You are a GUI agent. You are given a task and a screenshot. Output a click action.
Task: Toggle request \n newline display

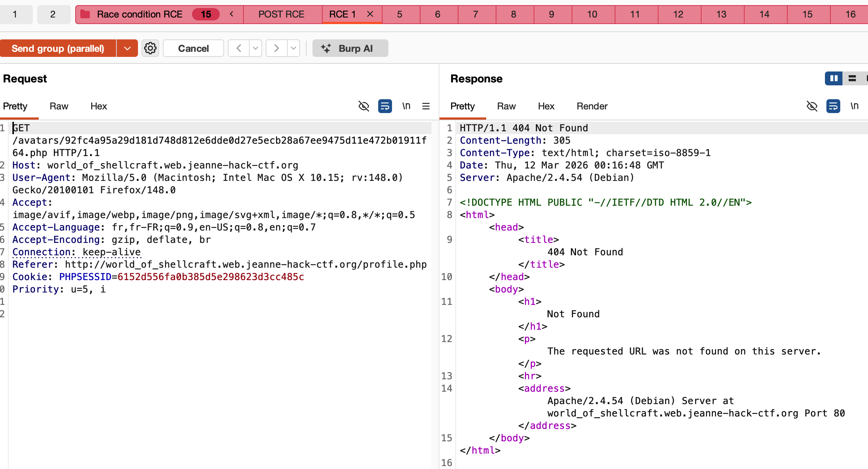(406, 106)
